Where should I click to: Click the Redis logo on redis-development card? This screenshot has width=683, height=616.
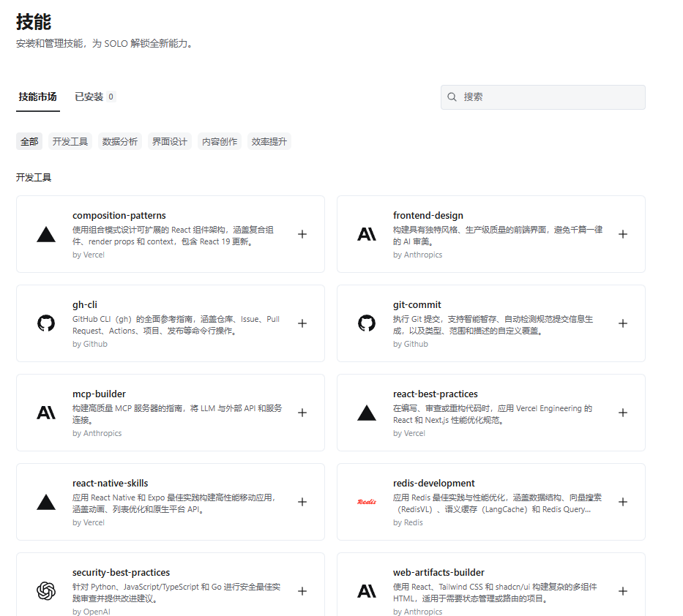coord(367,502)
